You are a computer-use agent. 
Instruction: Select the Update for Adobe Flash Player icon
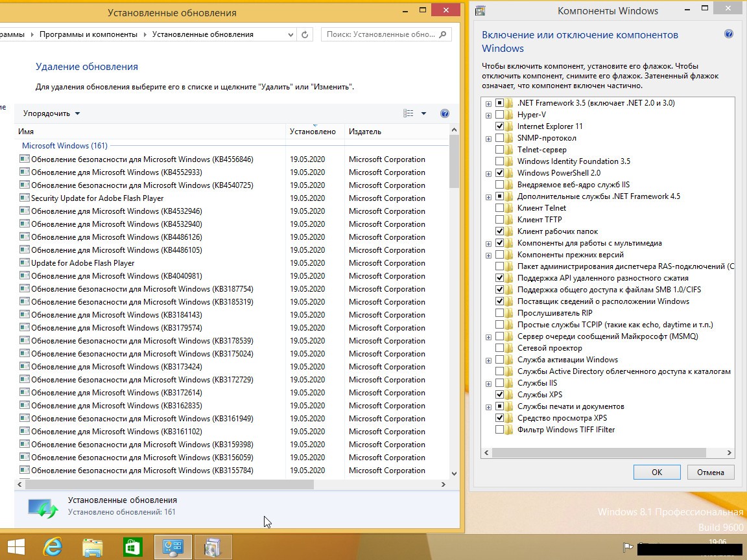pos(24,263)
